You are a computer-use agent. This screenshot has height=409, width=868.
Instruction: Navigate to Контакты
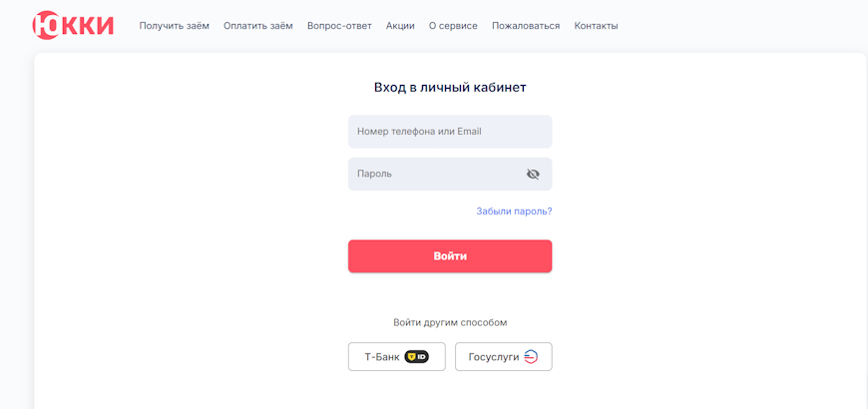coord(596,26)
